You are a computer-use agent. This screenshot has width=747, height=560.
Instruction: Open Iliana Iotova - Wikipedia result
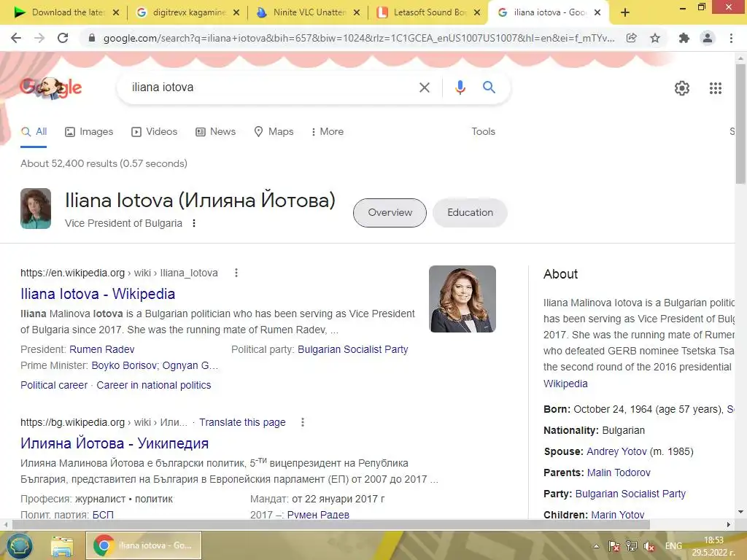98,294
